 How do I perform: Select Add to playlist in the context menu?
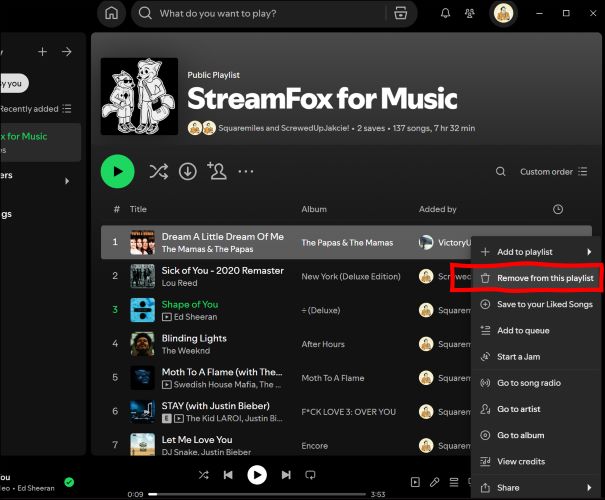tap(536, 252)
